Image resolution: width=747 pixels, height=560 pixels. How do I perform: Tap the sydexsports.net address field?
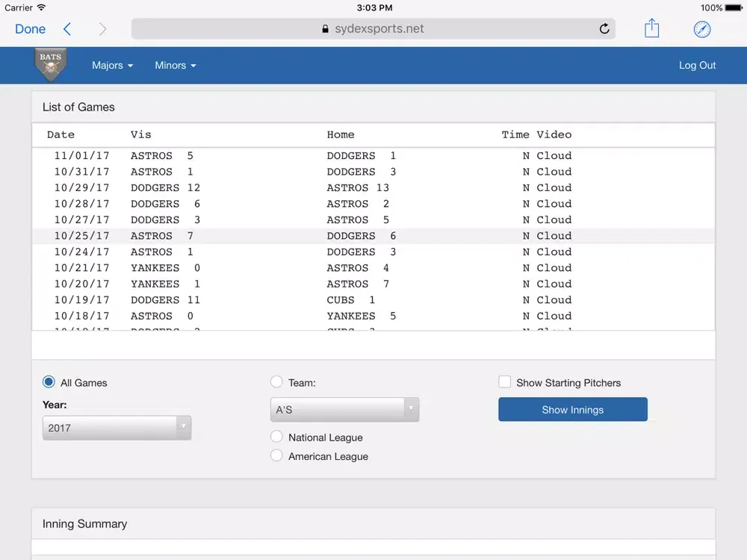373,28
